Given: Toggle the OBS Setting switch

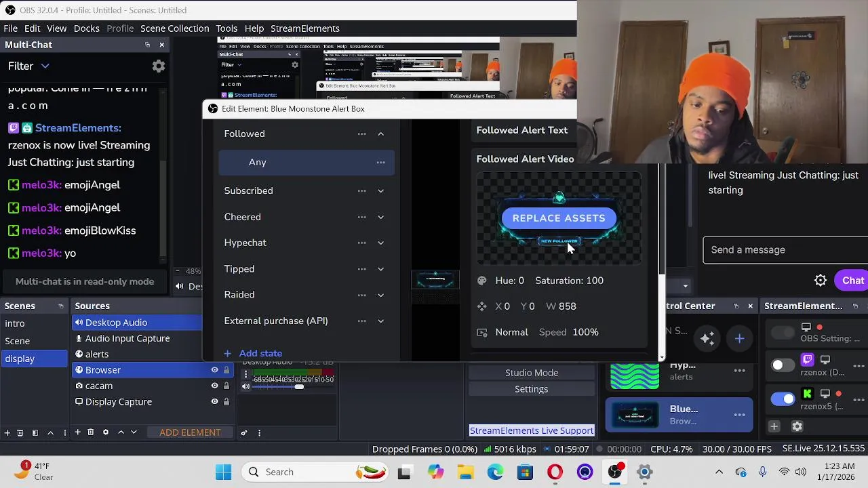Looking at the screenshot, I should [x=783, y=332].
